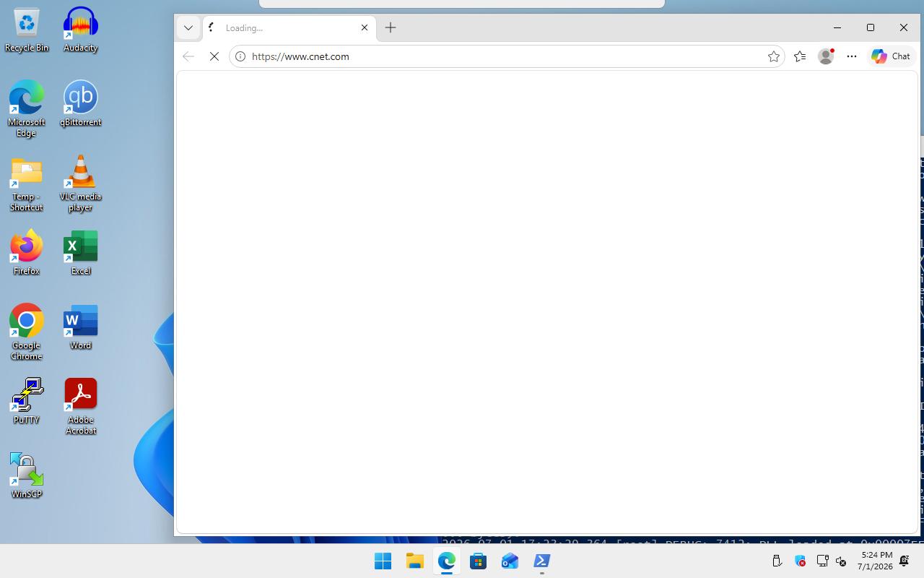924x578 pixels.
Task: Open the security shield tray icon
Action: click(800, 561)
